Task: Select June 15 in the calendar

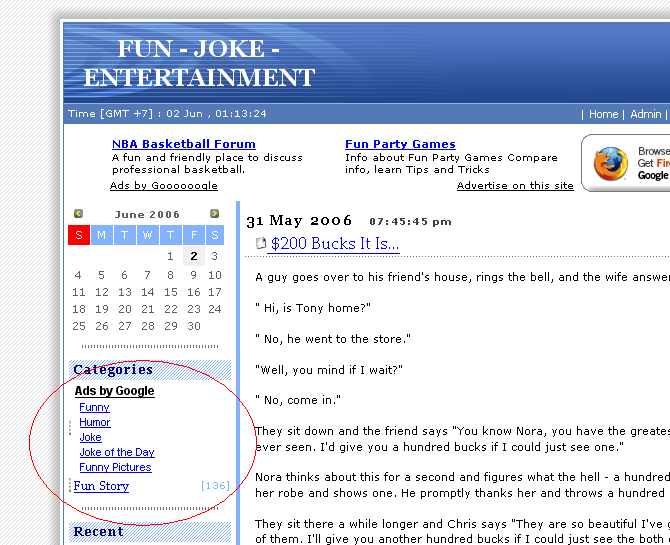Action: pos(170,292)
